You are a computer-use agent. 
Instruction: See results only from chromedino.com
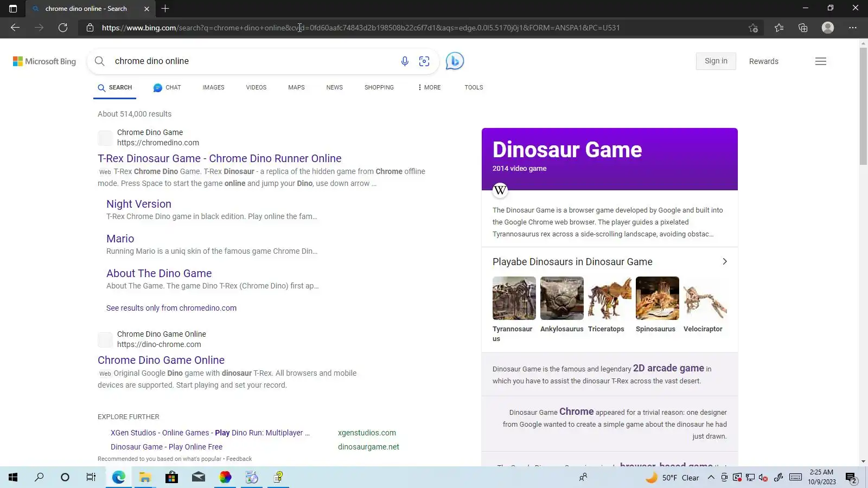coord(171,308)
